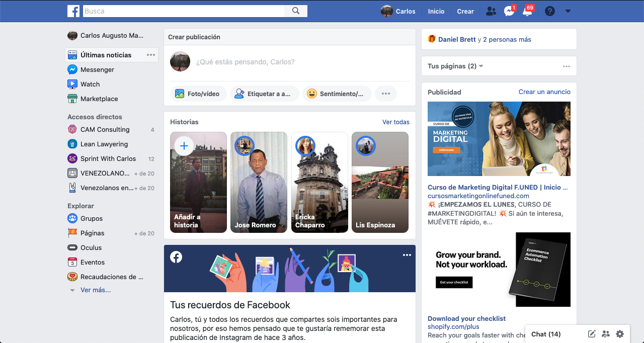Click Crear in top navigation
Image resolution: width=644 pixels, height=343 pixels.
click(x=465, y=11)
